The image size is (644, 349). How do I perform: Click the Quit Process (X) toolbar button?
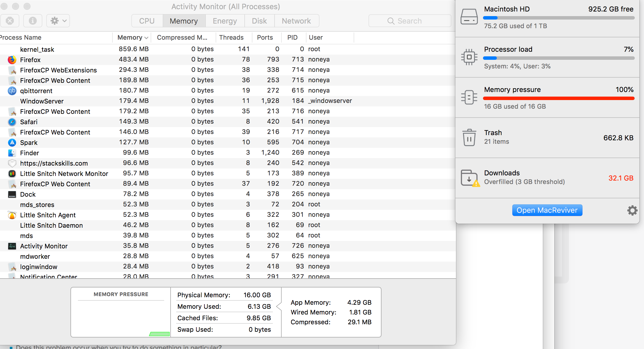click(x=10, y=21)
